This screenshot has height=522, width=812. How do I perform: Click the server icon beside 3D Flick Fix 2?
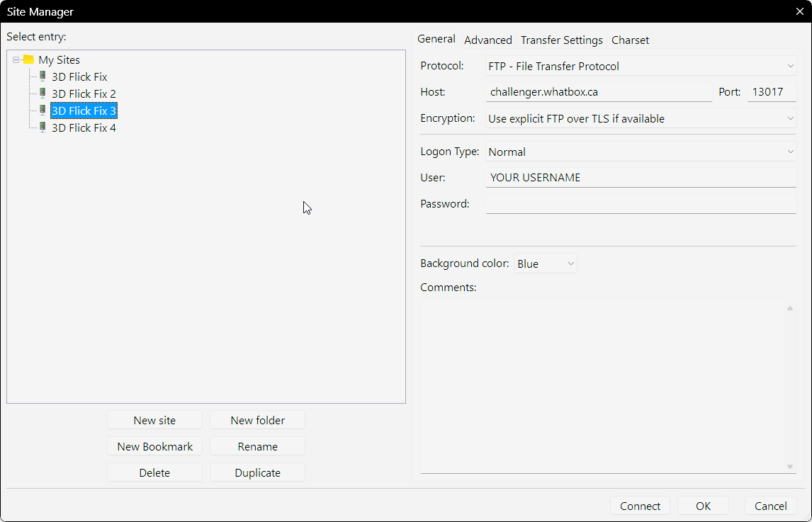tap(43, 93)
